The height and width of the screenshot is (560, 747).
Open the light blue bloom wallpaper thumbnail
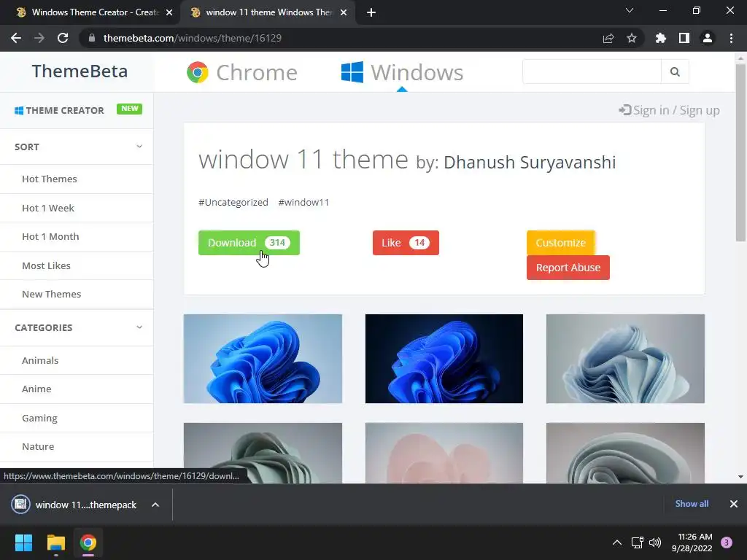tap(263, 359)
